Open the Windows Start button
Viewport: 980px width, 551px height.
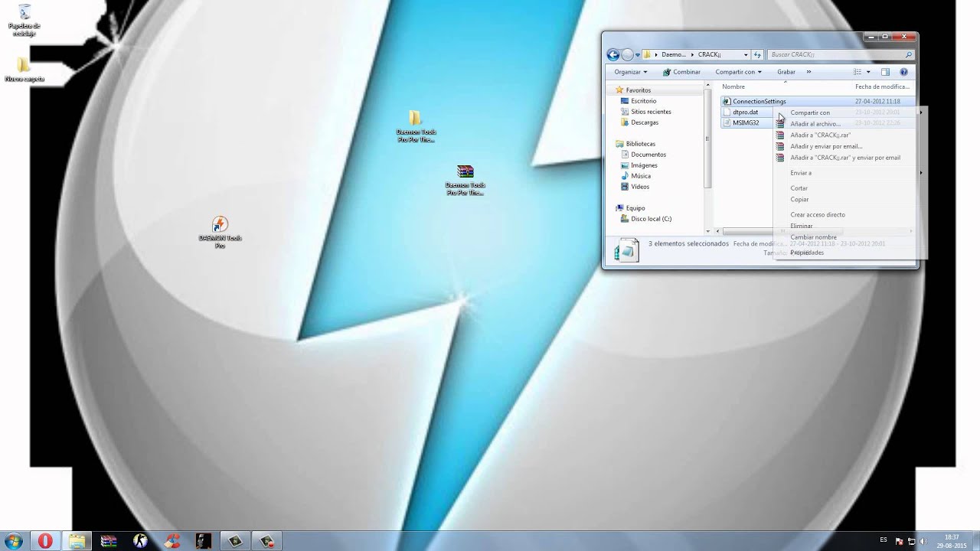[13, 541]
